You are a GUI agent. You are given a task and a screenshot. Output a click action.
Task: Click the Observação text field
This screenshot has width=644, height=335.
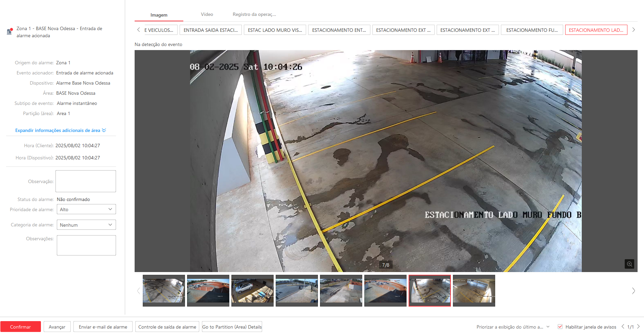86,181
